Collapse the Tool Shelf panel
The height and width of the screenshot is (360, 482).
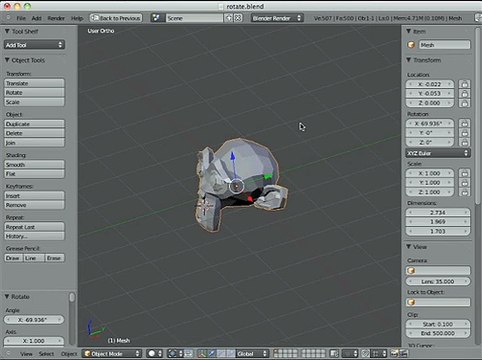(x=7, y=31)
